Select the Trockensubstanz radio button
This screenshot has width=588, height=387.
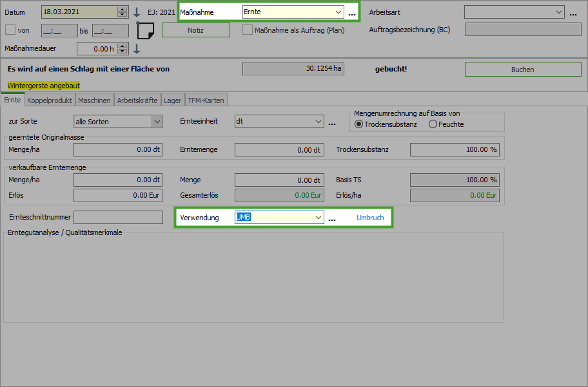click(358, 124)
